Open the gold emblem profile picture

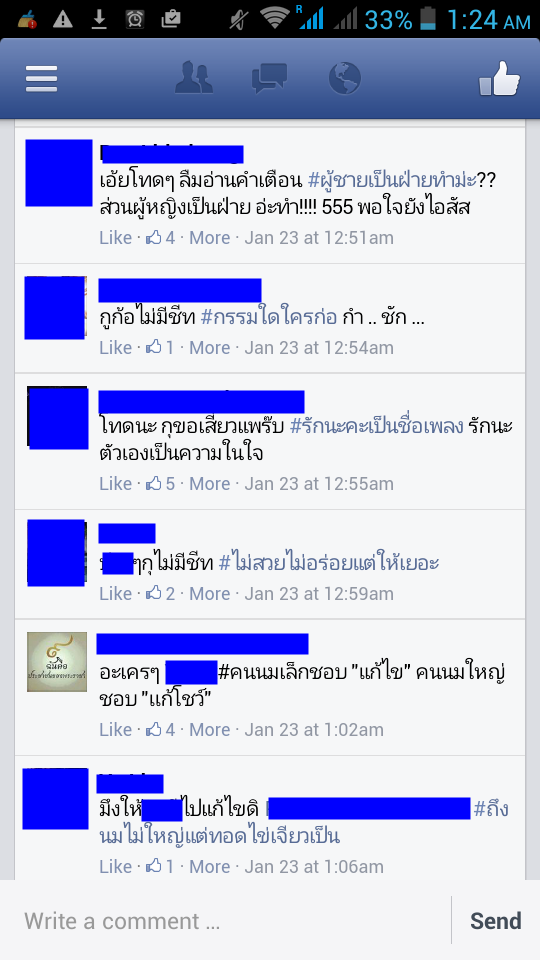57,662
